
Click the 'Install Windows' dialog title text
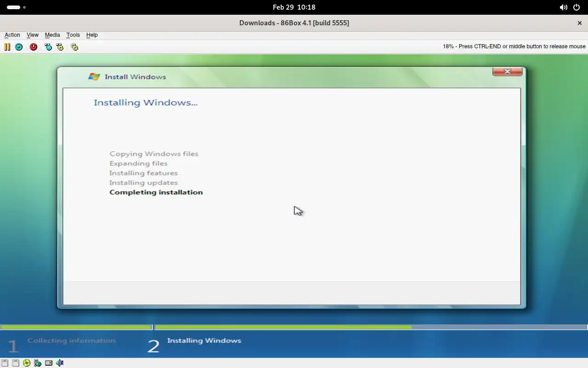(136, 77)
